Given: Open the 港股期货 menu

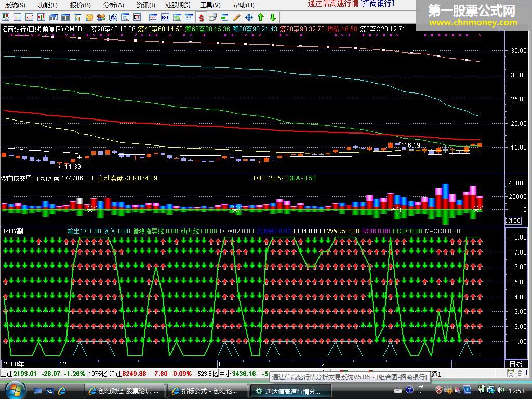Looking at the screenshot, I should pos(178,5).
